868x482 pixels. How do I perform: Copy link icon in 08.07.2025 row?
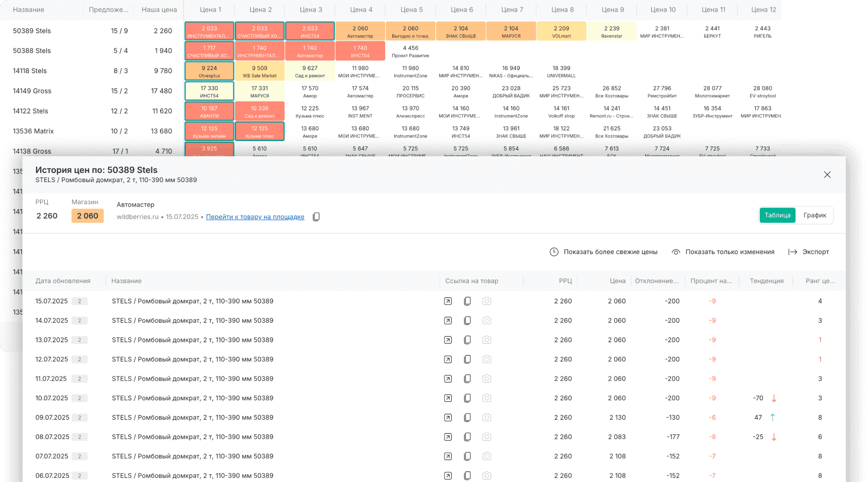pyautogui.click(x=467, y=437)
